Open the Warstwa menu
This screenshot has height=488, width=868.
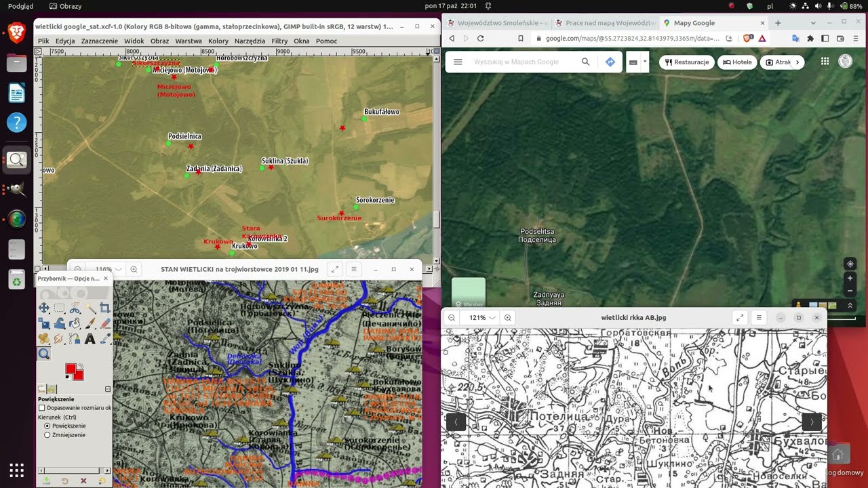[189, 41]
